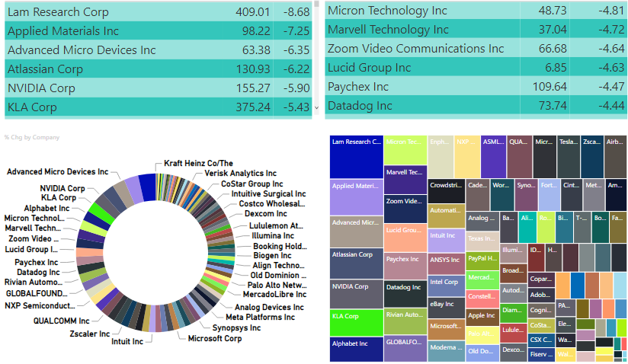Click the Alphabet Inc donut label

click(46, 209)
